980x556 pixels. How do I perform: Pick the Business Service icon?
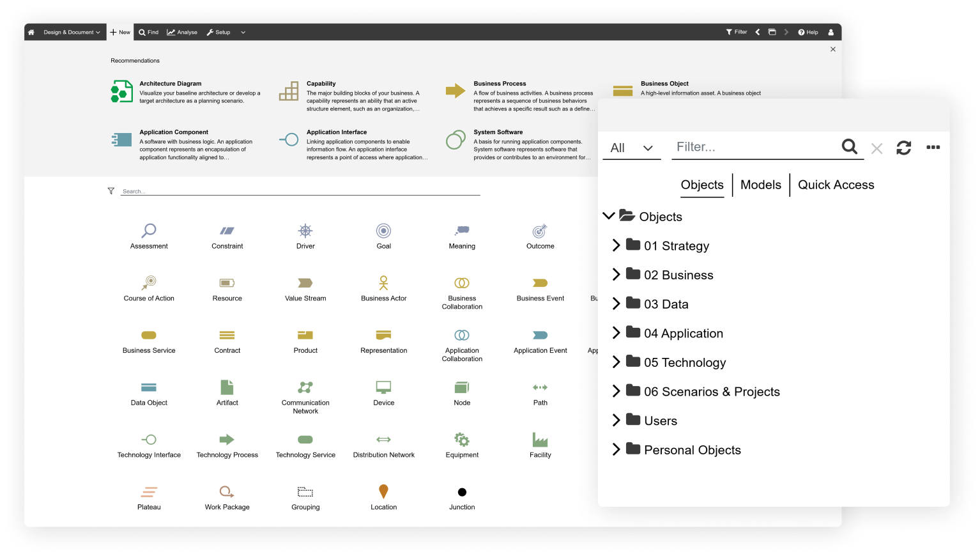[x=149, y=336]
